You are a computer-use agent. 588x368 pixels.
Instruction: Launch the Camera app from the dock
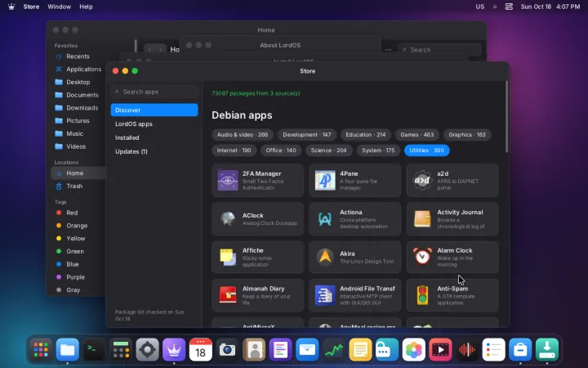point(227,350)
